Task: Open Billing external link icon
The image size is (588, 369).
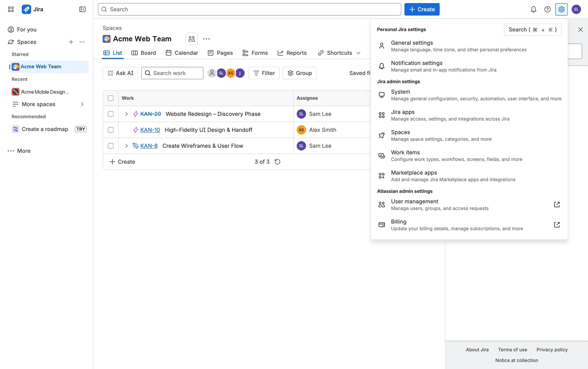Action: pyautogui.click(x=557, y=225)
